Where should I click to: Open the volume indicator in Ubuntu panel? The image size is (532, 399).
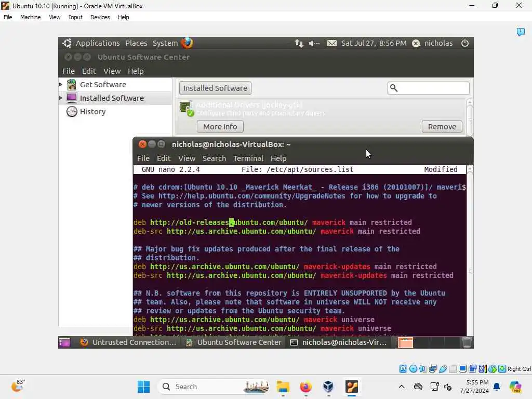pyautogui.click(x=314, y=43)
